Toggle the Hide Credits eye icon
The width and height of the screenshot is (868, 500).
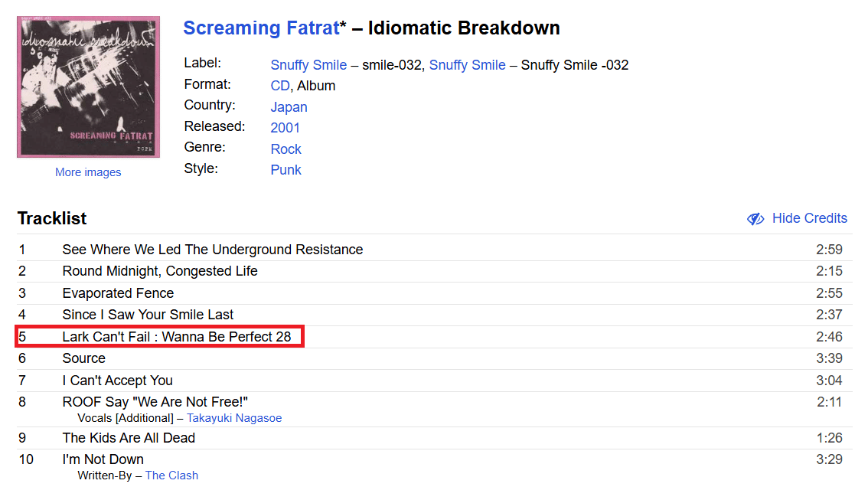click(755, 219)
